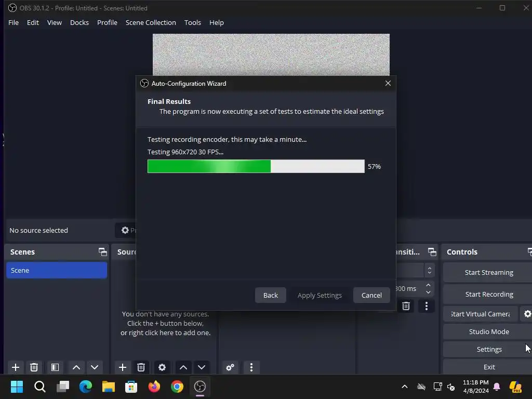Image resolution: width=532 pixels, height=399 pixels.
Task: Move scene up arrow in Scenes panel
Action: coord(76,367)
